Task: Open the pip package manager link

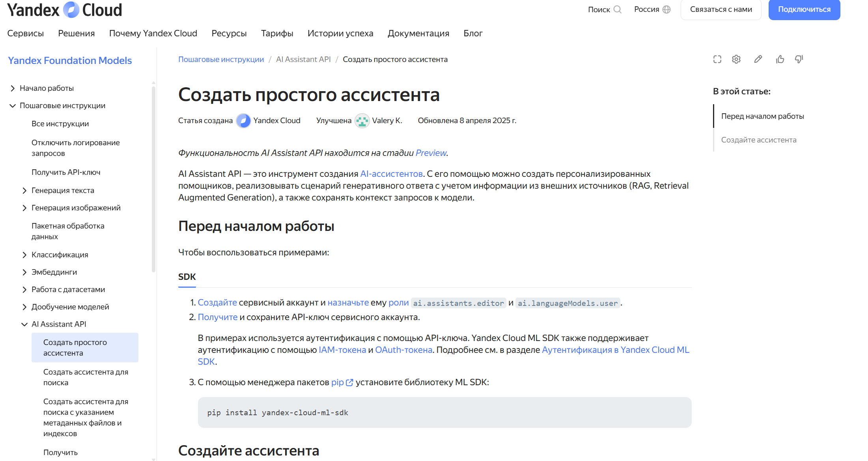Action: tap(338, 382)
